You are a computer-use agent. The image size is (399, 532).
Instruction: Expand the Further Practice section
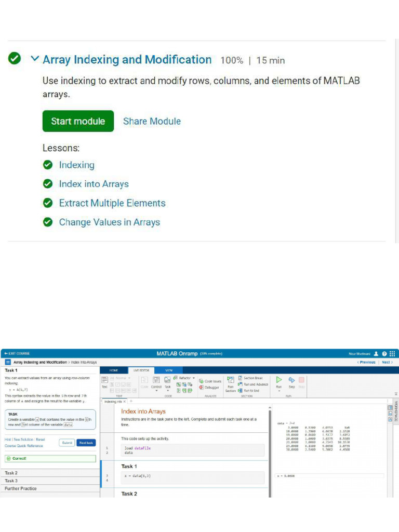(21, 488)
